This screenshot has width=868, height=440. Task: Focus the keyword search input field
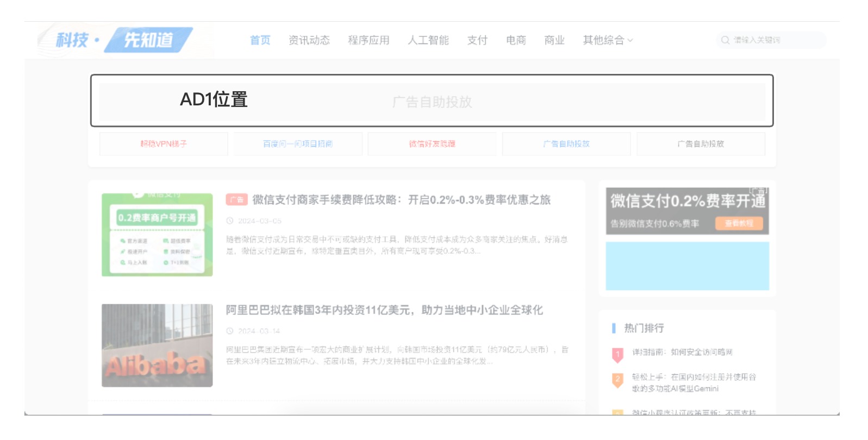771,40
